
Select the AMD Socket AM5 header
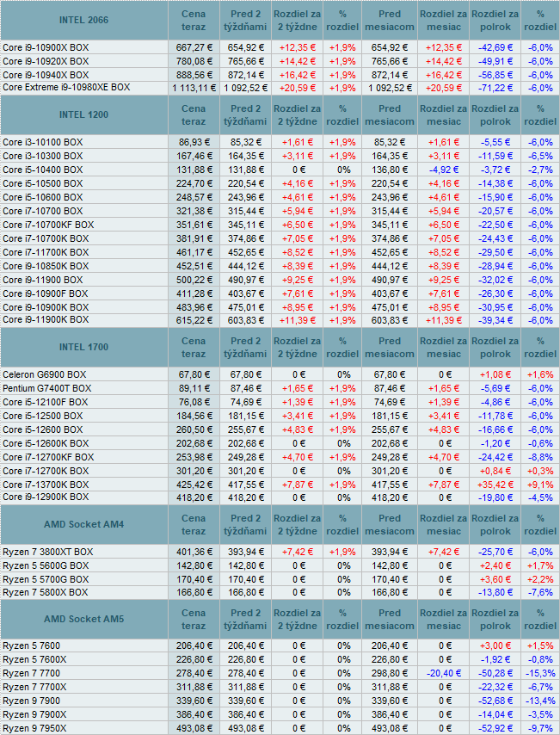coord(84,619)
